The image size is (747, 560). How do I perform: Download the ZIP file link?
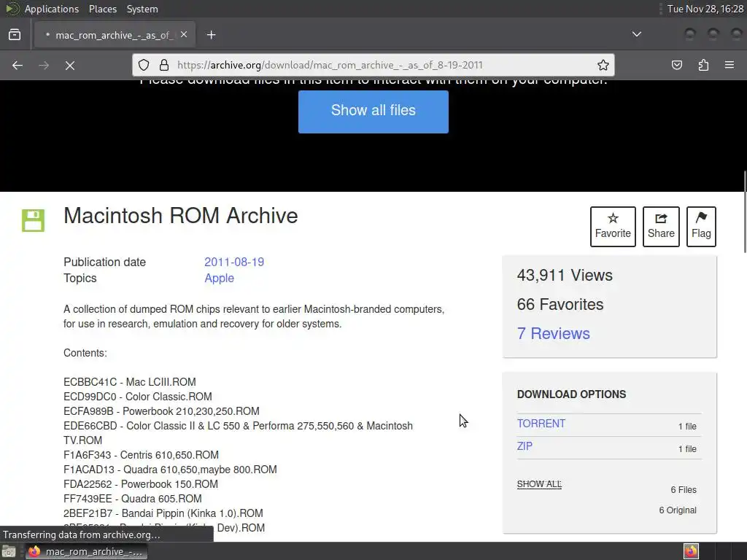coord(525,446)
